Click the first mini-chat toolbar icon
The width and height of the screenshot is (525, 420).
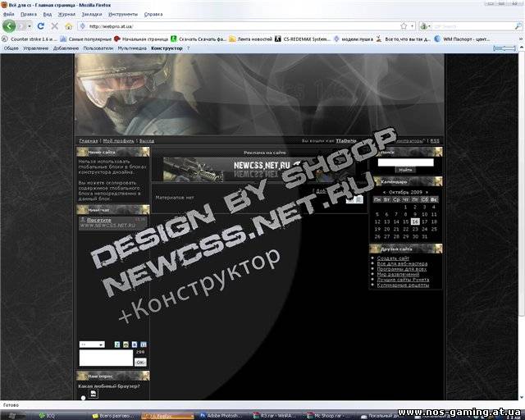coord(117,345)
